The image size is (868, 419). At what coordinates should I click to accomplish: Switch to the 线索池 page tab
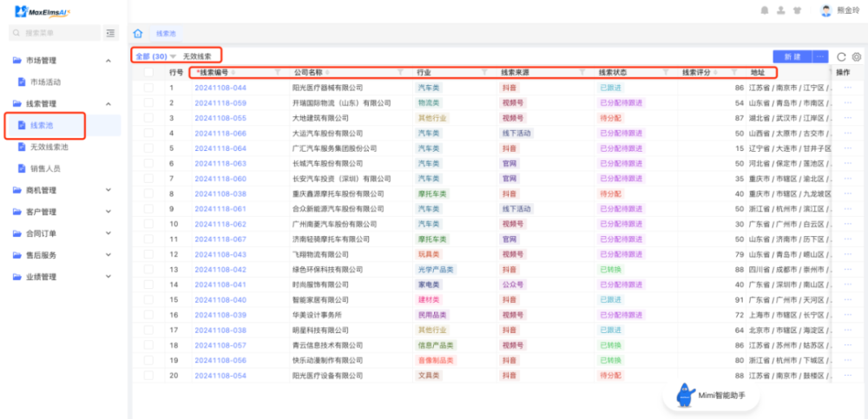[x=166, y=33]
